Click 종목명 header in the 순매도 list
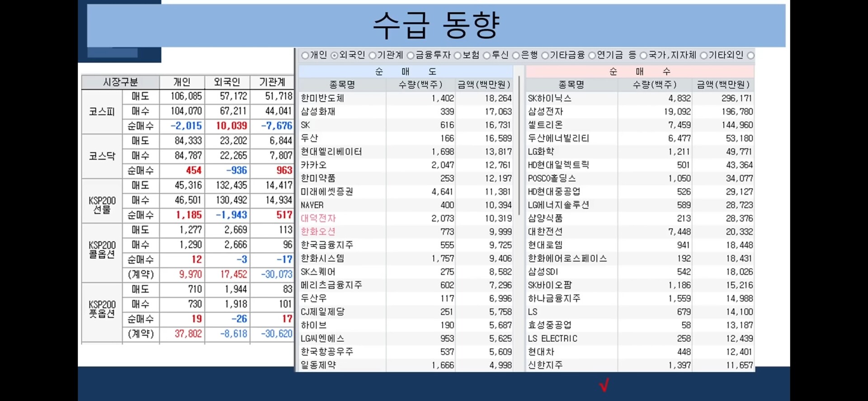 click(342, 85)
